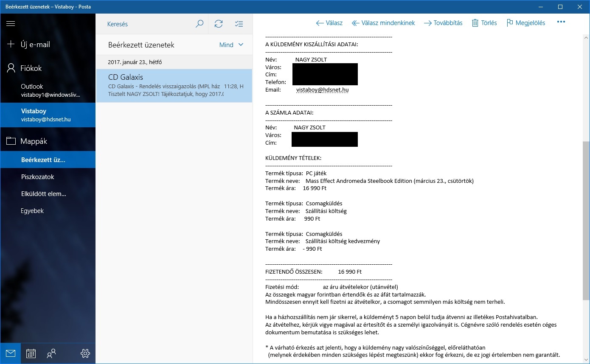
Task: Minimize the Posta window
Action: (541, 7)
